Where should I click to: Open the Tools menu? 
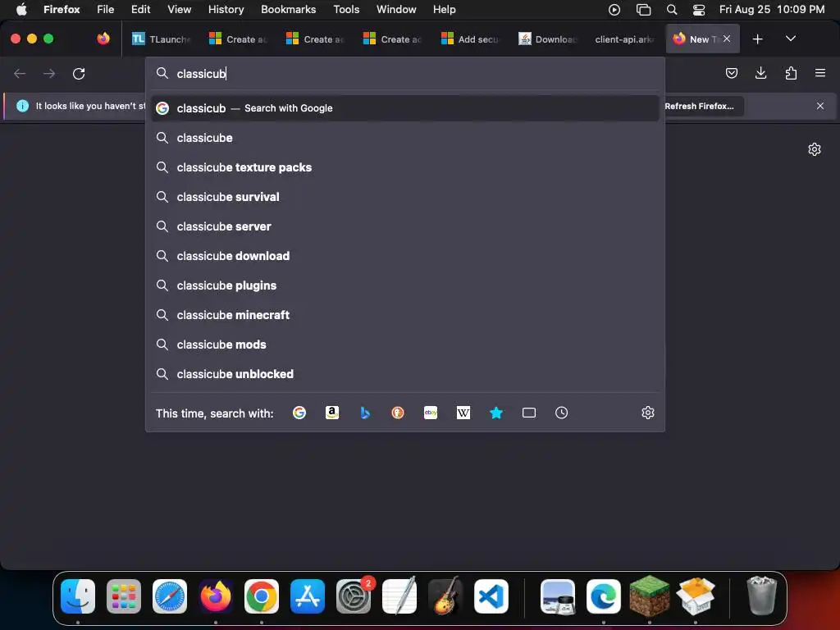pos(346,9)
